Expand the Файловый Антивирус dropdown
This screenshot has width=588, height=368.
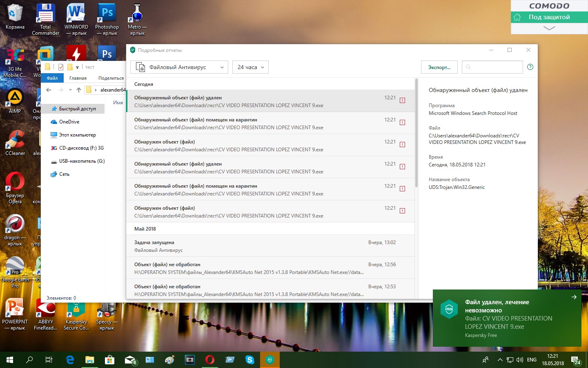click(179, 67)
